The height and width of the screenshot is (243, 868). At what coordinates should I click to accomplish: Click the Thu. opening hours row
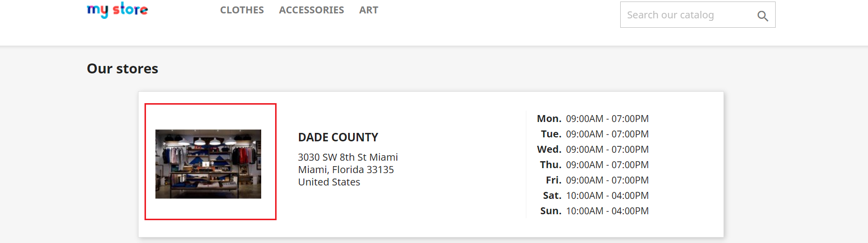pyautogui.click(x=594, y=165)
